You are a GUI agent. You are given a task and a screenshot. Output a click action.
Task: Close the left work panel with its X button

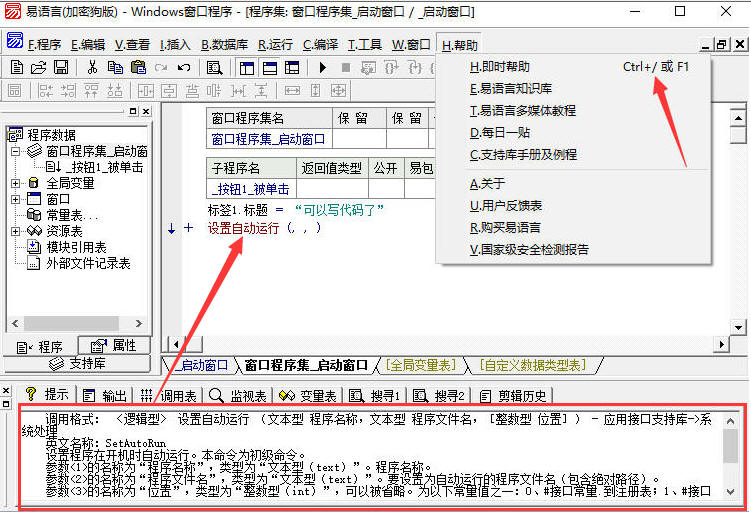click(x=146, y=111)
